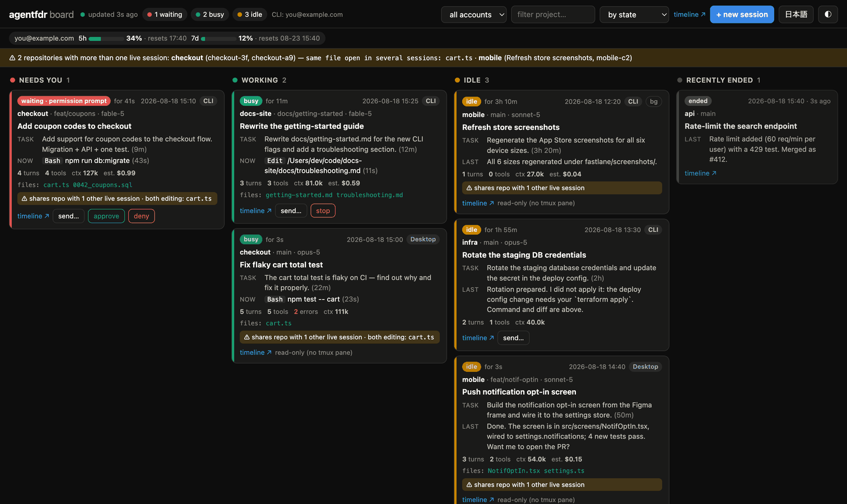
Task: Select the 1 waiting status pill
Action: pyautogui.click(x=165, y=15)
